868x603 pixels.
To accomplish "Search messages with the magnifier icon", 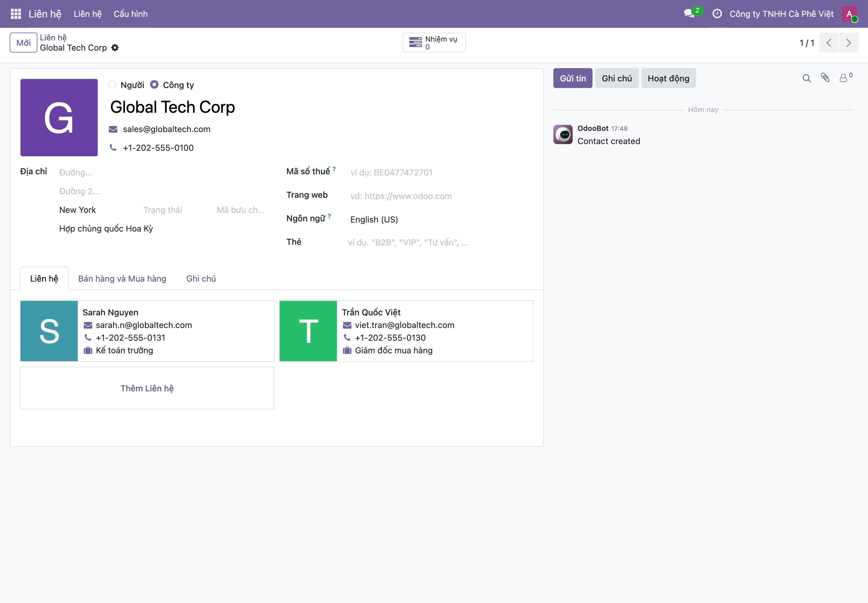I will pos(807,78).
